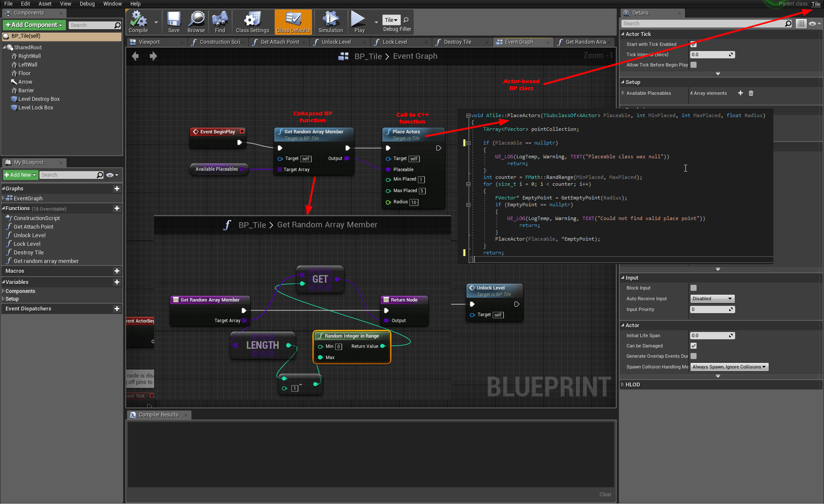The height and width of the screenshot is (504, 824).
Task: Click the Add Component button
Action: pyautogui.click(x=34, y=25)
